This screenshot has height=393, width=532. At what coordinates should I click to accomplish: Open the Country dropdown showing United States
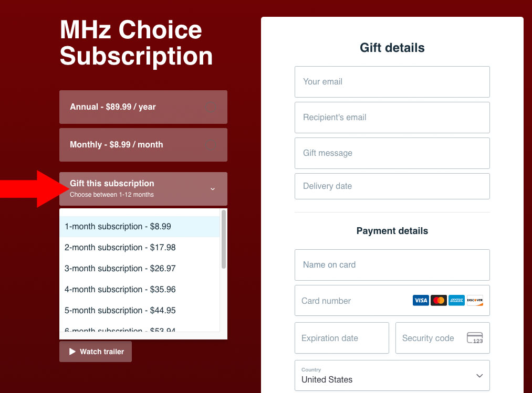(392, 375)
